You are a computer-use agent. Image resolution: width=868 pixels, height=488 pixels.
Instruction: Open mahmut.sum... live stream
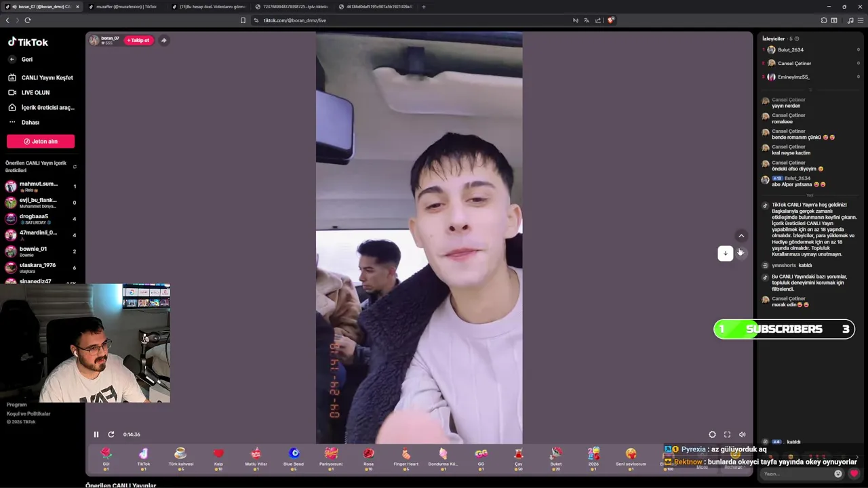click(41, 186)
